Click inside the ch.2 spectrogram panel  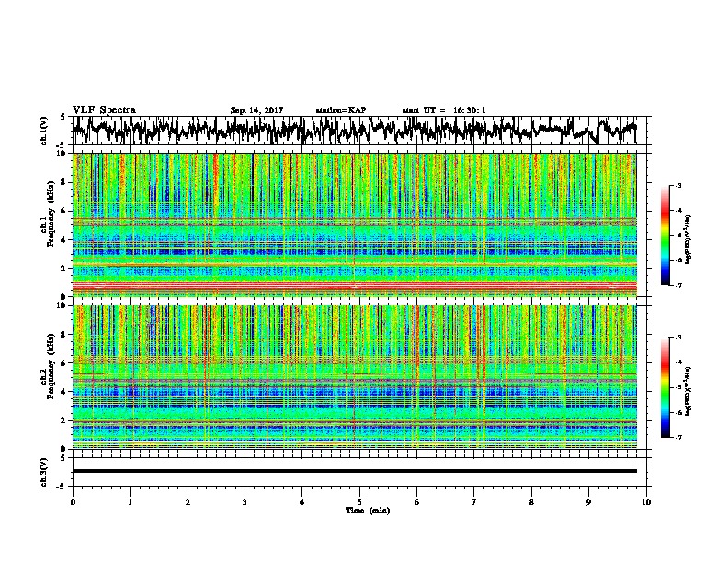tap(354, 377)
